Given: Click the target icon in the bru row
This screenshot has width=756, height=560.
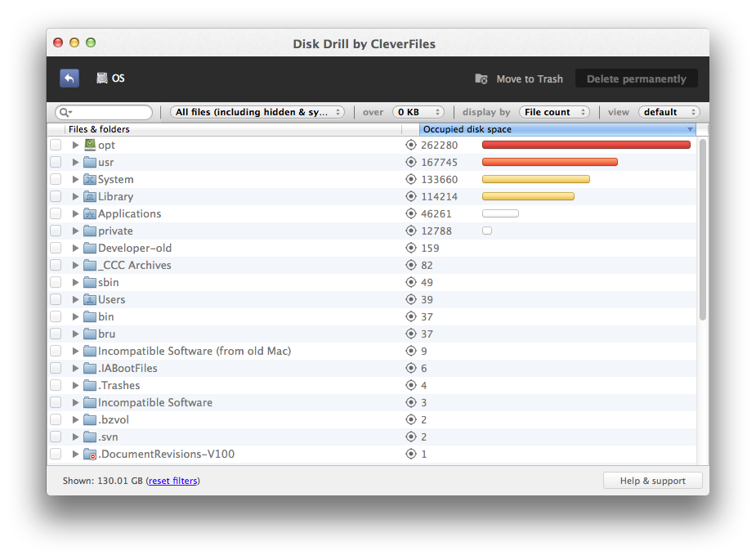Looking at the screenshot, I should tap(411, 334).
